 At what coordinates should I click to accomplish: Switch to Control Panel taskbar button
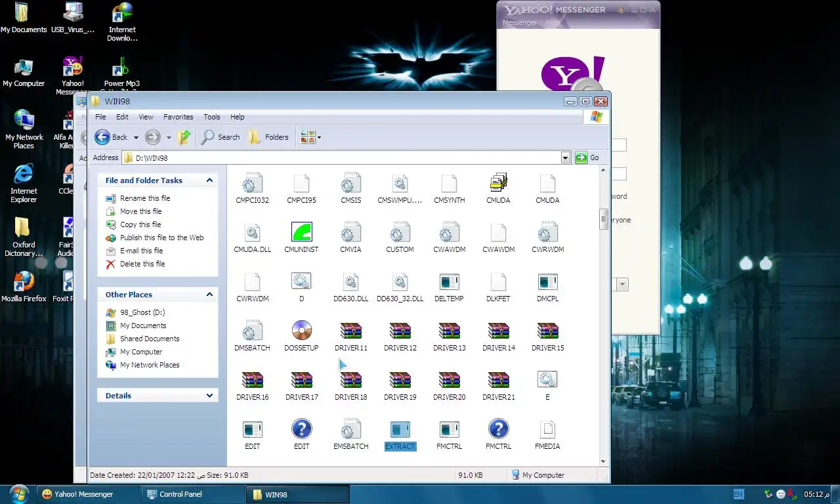192,494
